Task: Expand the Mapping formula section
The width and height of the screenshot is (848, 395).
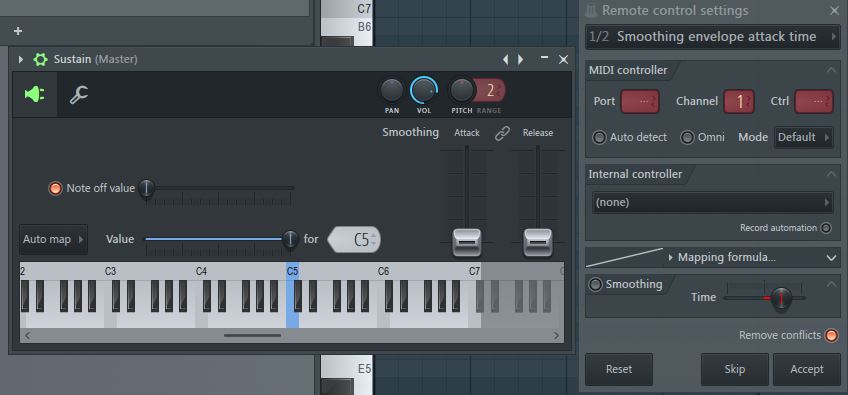Action: click(832, 258)
